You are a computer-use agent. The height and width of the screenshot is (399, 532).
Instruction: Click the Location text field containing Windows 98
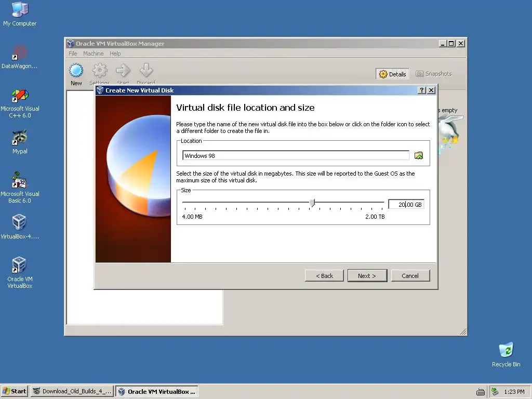[296, 156]
